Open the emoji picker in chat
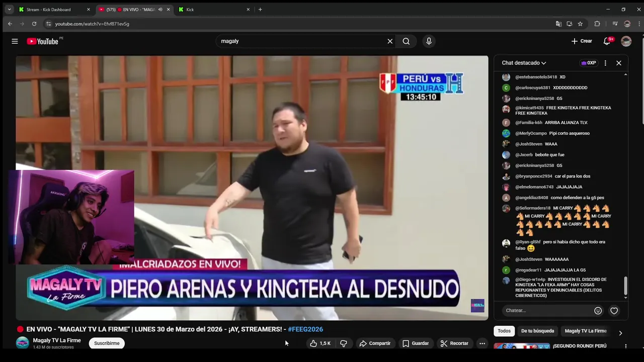This screenshot has width=644, height=362. click(598, 311)
